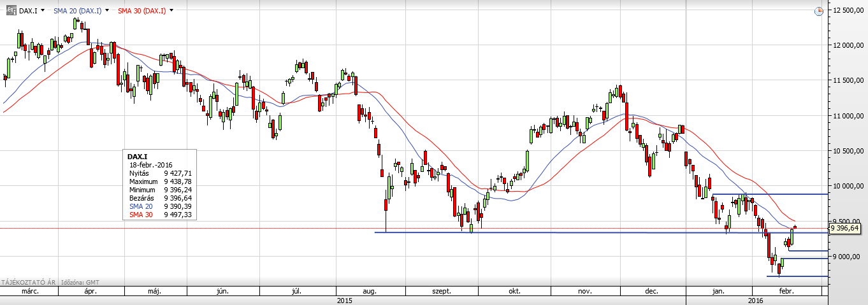Click the okt. month label on time axis
This screenshot has width=868, height=305.
(x=514, y=291)
